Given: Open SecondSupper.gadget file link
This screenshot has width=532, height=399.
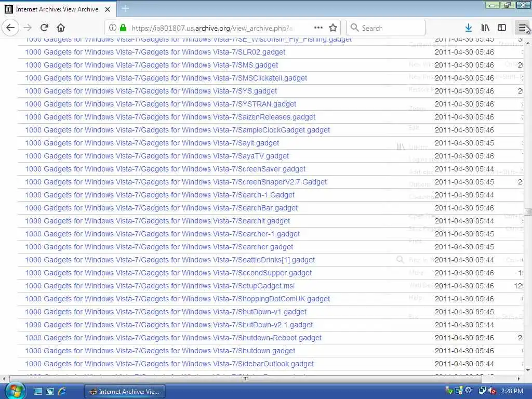Looking at the screenshot, I should tap(168, 273).
